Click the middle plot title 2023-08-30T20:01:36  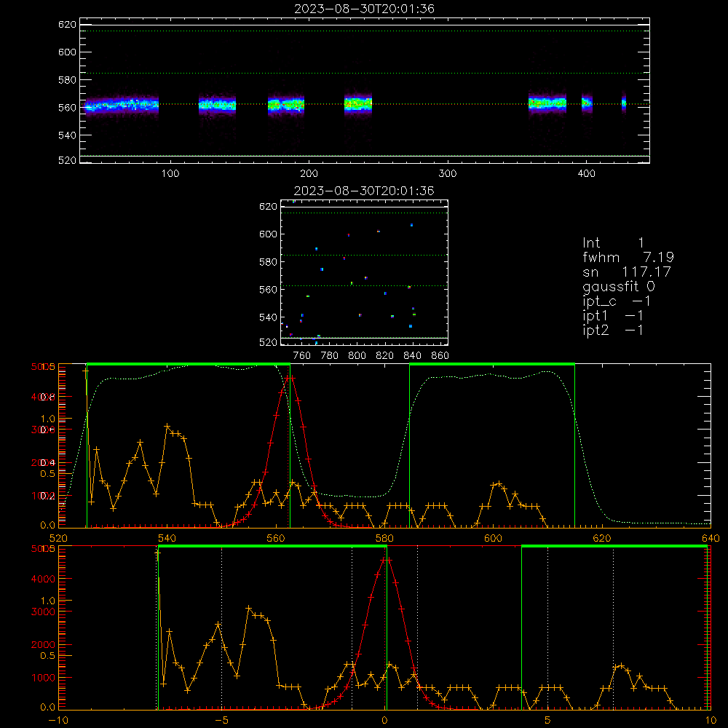pyautogui.click(x=364, y=191)
